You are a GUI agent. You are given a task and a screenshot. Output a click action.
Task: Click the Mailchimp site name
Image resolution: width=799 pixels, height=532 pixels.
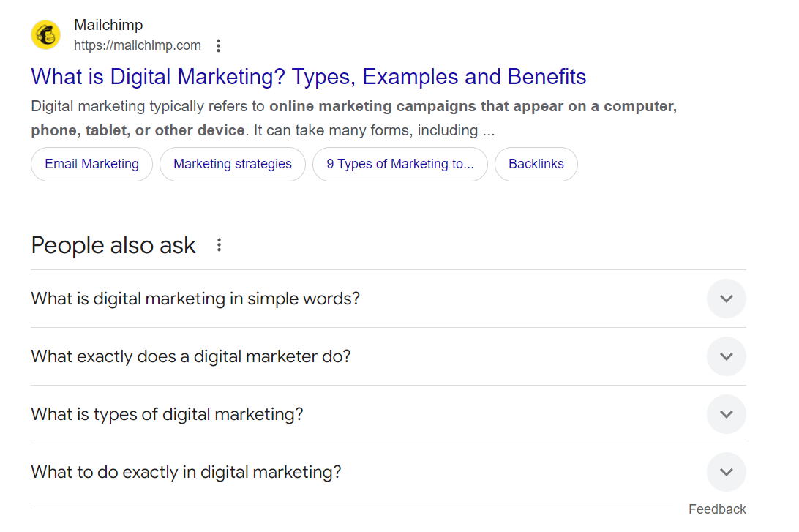[108, 25]
